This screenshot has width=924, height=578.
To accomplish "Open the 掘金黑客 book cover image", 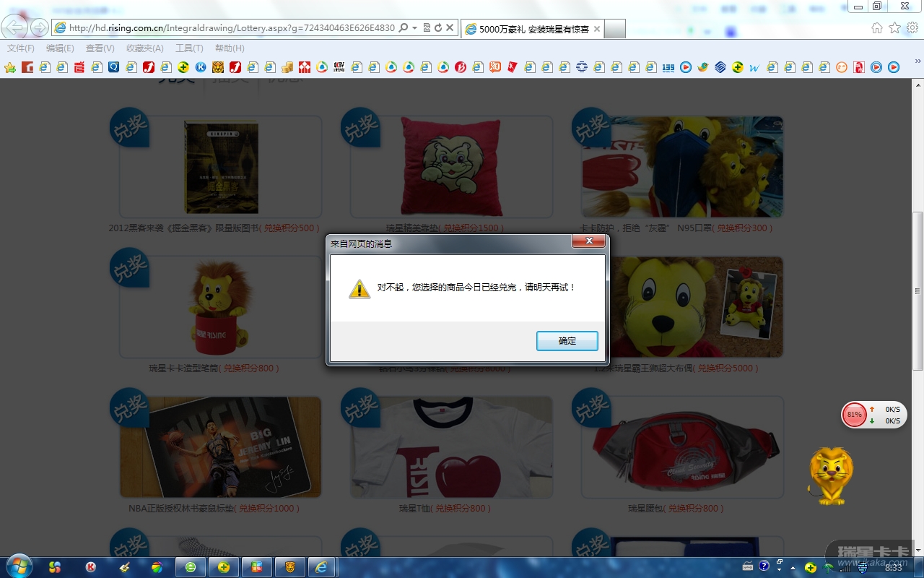I will 222,167.
